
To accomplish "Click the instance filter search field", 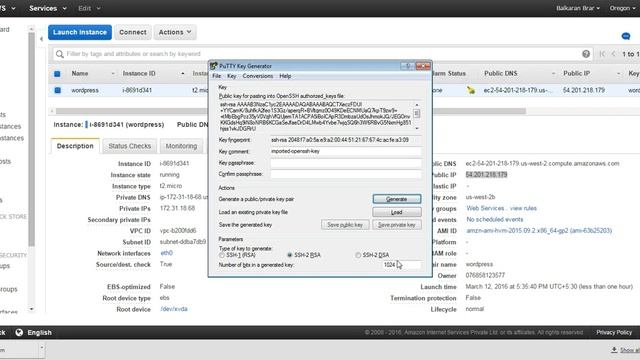I will pos(322,54).
